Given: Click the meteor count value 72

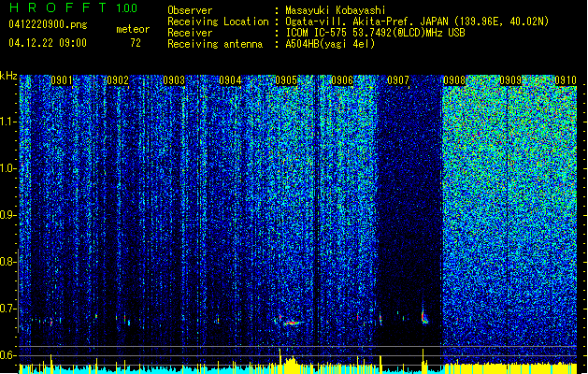Looking at the screenshot, I should (x=136, y=43).
